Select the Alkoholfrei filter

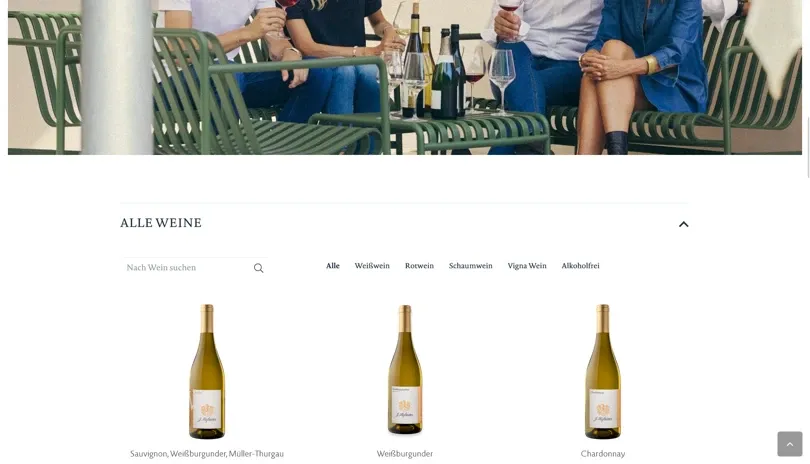pyautogui.click(x=580, y=266)
